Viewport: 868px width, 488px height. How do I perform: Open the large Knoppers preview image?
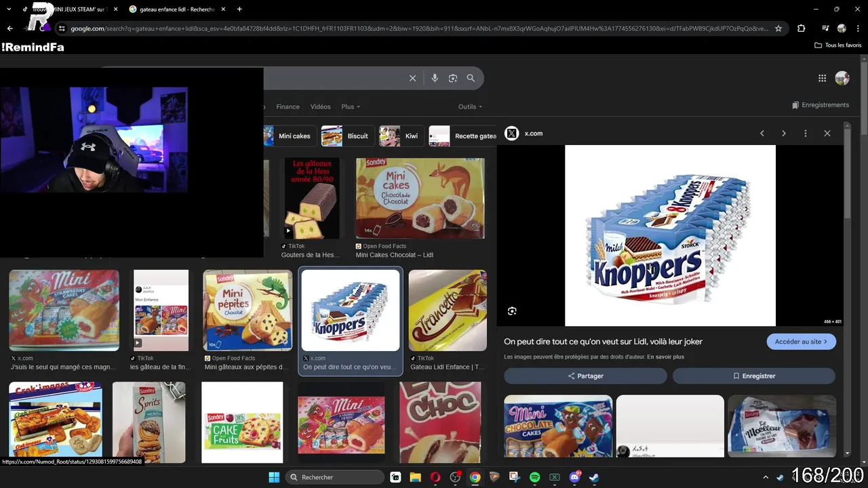(670, 235)
